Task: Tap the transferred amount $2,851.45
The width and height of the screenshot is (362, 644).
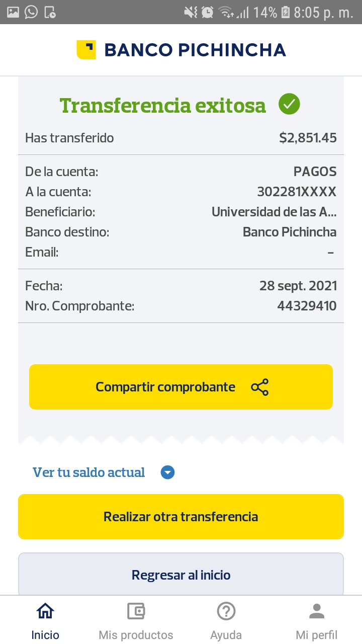Action: [308, 138]
